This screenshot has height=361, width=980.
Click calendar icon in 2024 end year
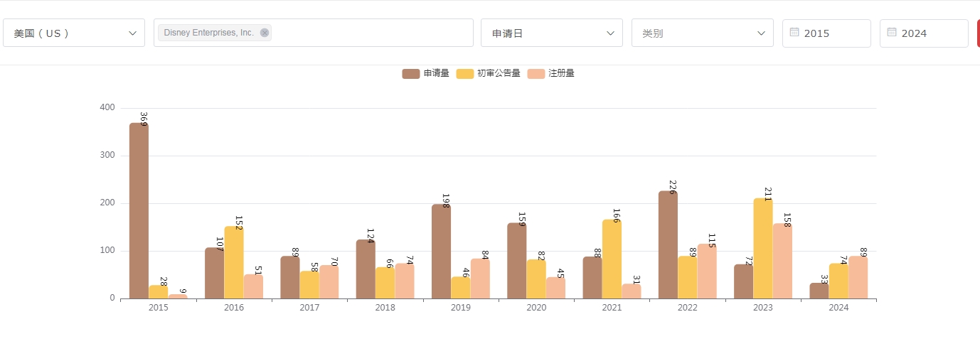(892, 32)
